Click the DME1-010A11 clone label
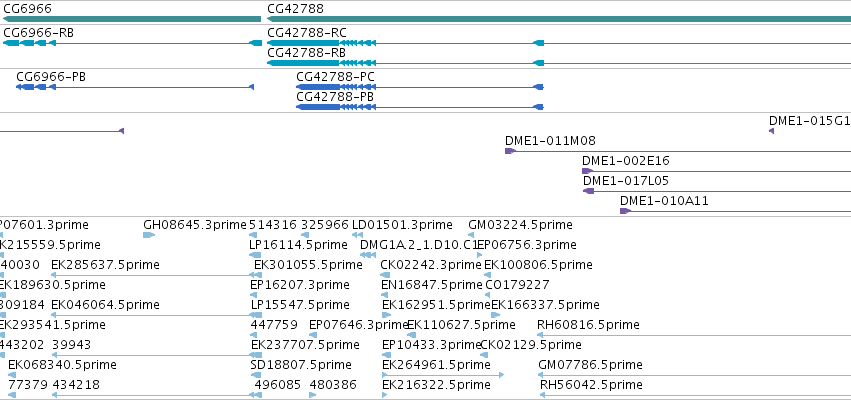Screen dimensions: 851x400 [664, 201]
